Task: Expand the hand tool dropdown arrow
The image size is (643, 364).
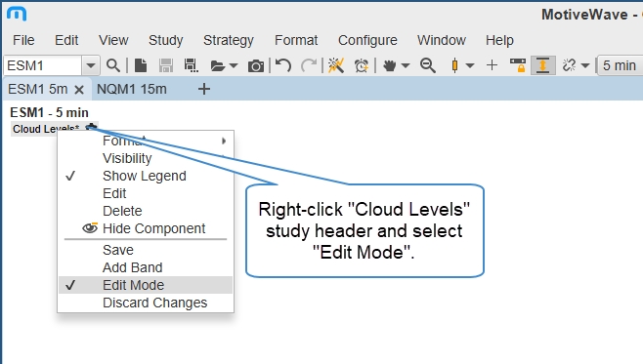Action: click(x=406, y=65)
